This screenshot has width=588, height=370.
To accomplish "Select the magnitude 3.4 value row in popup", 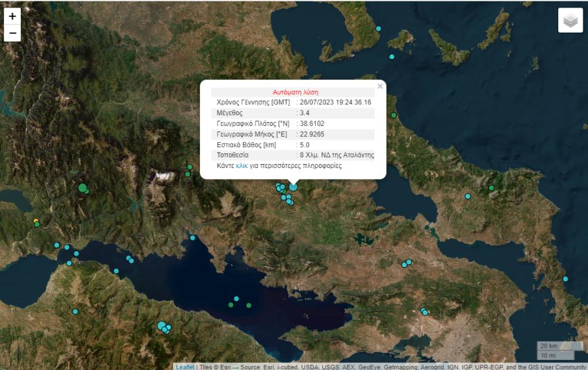I will coord(304,113).
